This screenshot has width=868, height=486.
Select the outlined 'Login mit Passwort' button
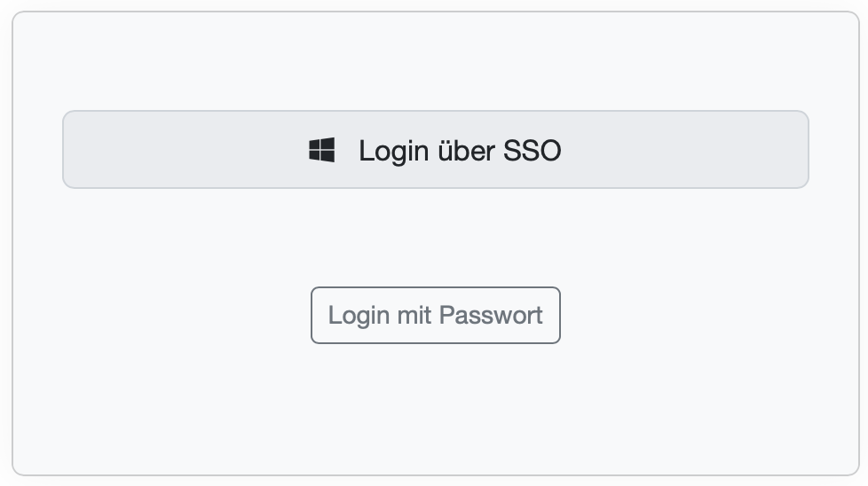click(x=435, y=315)
